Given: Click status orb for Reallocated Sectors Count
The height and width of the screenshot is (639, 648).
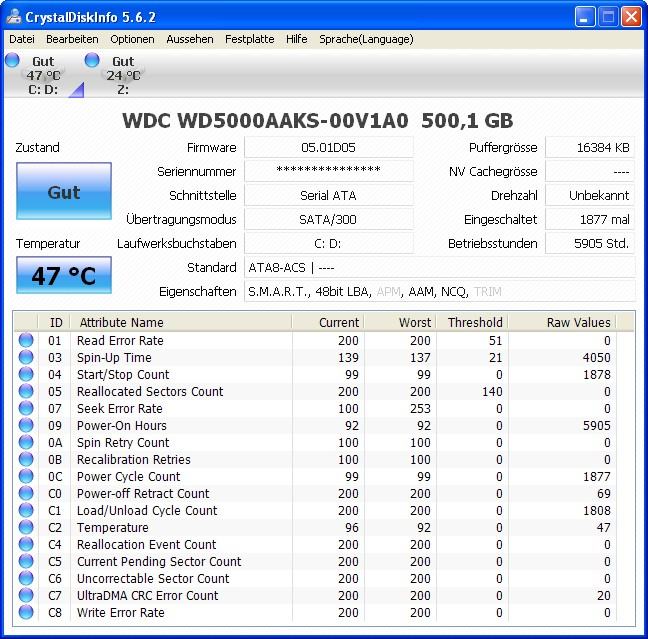Looking at the screenshot, I should [x=26, y=391].
